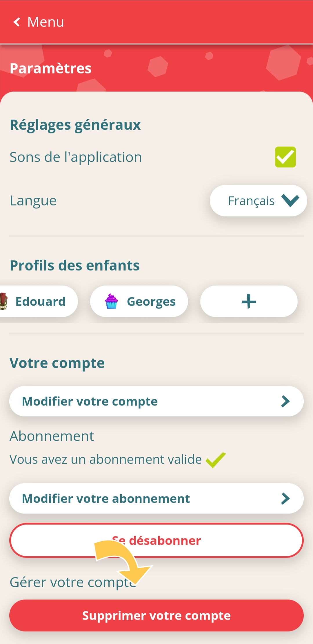
Task: Add a child profile with the plus icon
Action: [249, 301]
